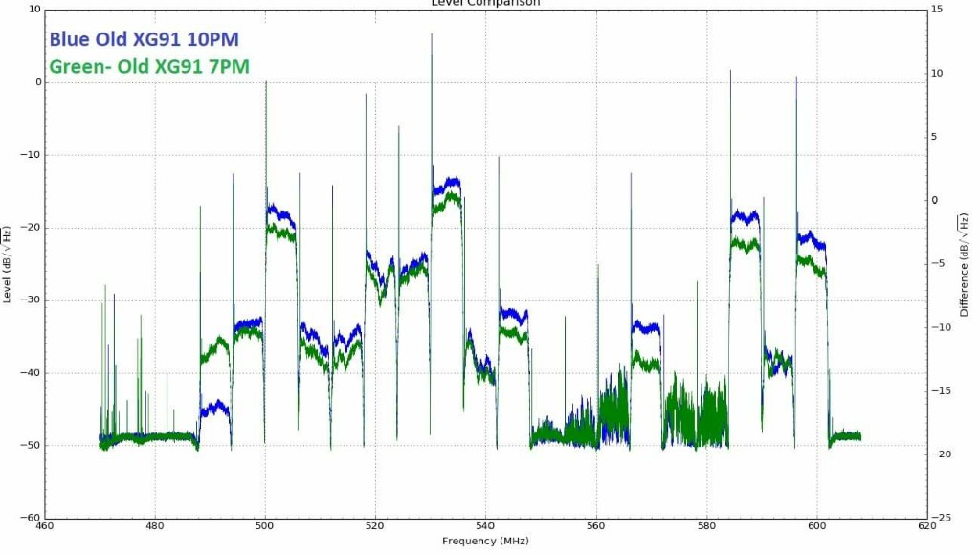Click the "Level Comparison" chart title
Image resolution: width=980 pixels, height=554 pixels.
485,3
